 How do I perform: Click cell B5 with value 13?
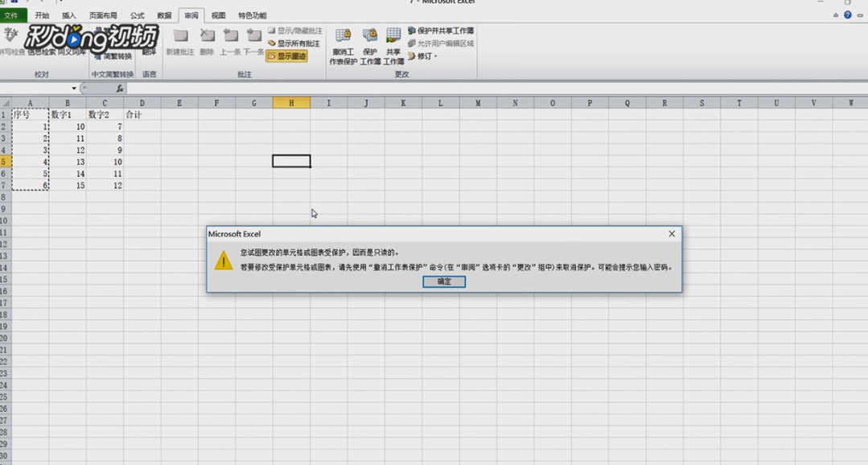click(x=68, y=162)
